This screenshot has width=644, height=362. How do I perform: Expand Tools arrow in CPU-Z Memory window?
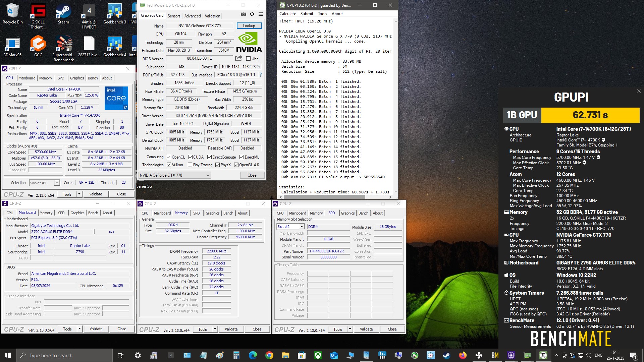[215, 329]
